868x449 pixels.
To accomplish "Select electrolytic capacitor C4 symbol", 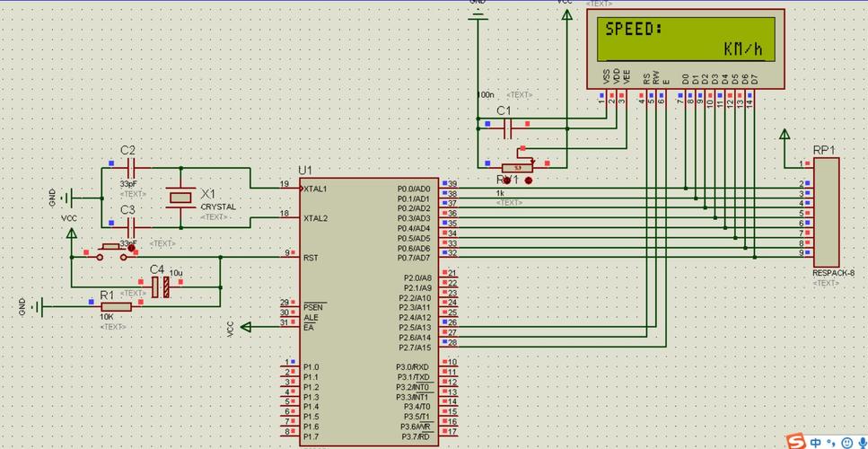I will click(x=161, y=287).
